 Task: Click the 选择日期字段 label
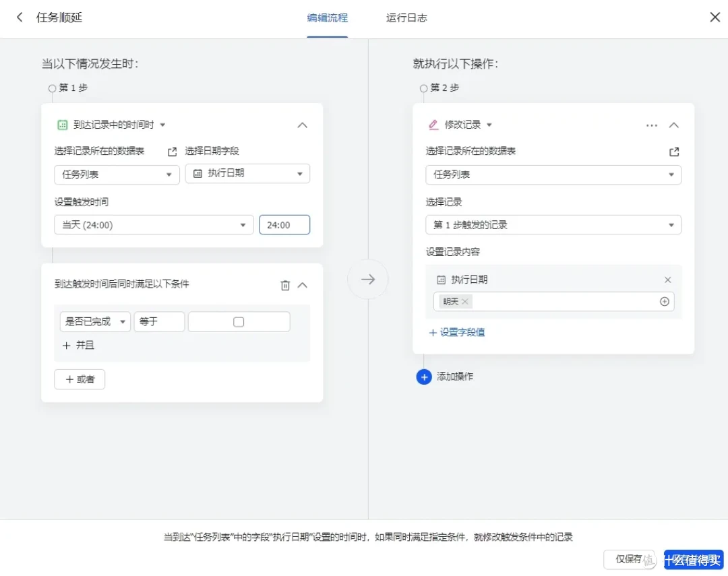point(212,151)
